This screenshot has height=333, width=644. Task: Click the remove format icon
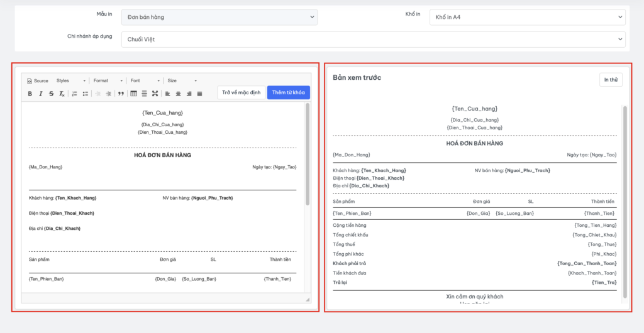pyautogui.click(x=62, y=94)
